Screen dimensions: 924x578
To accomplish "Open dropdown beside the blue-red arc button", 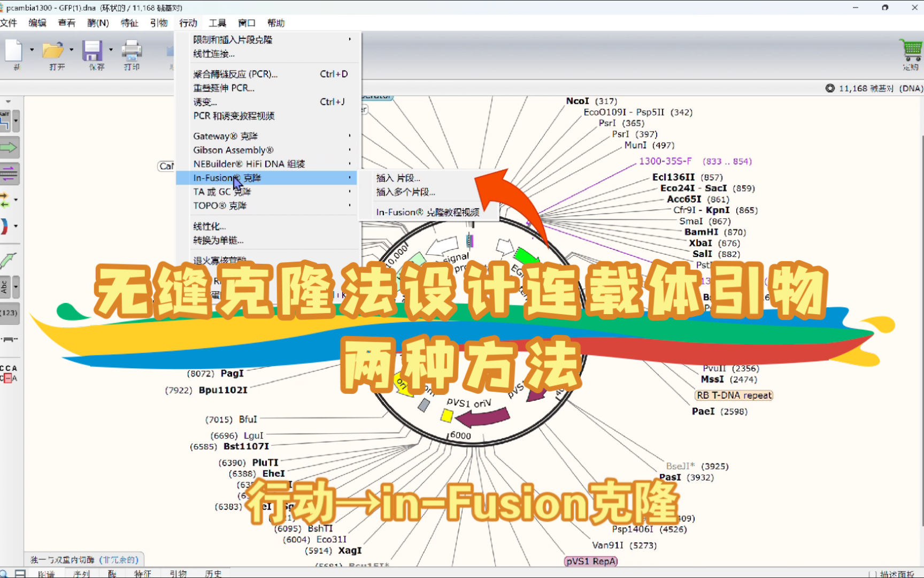I will (x=16, y=226).
